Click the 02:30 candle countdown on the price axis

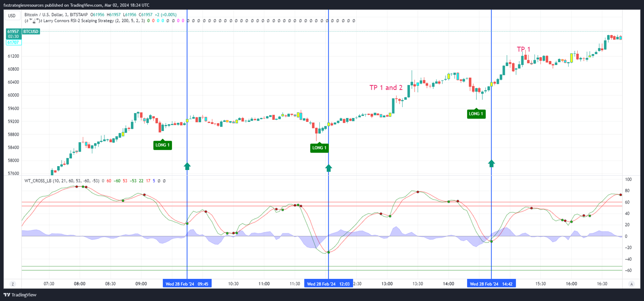point(13,36)
